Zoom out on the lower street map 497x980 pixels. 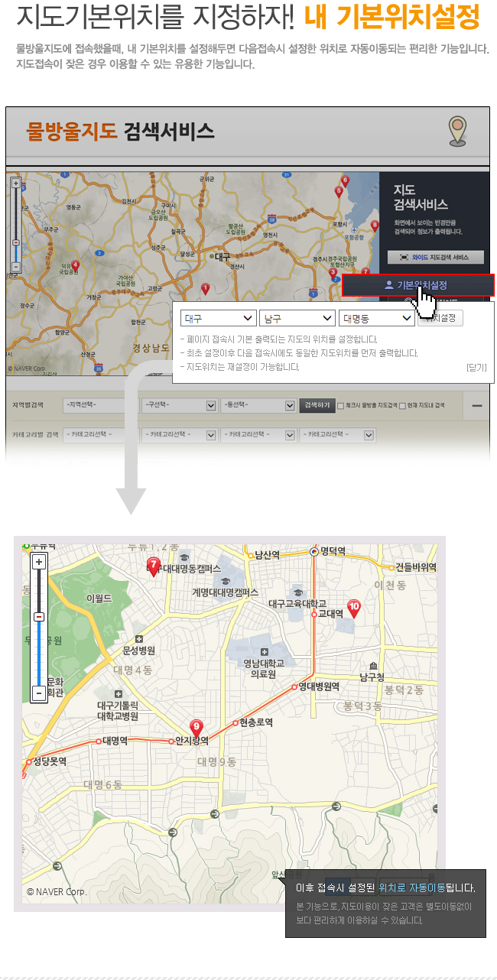[x=39, y=694]
